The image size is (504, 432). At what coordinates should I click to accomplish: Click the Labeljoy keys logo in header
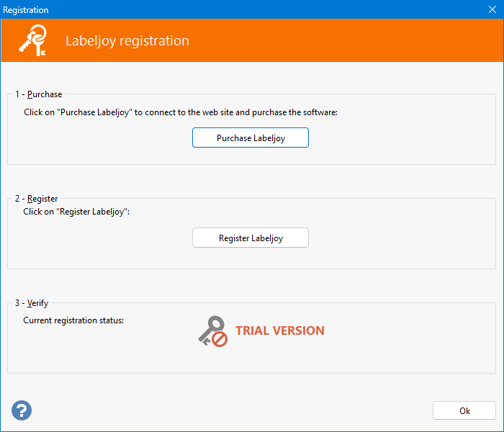(33, 40)
